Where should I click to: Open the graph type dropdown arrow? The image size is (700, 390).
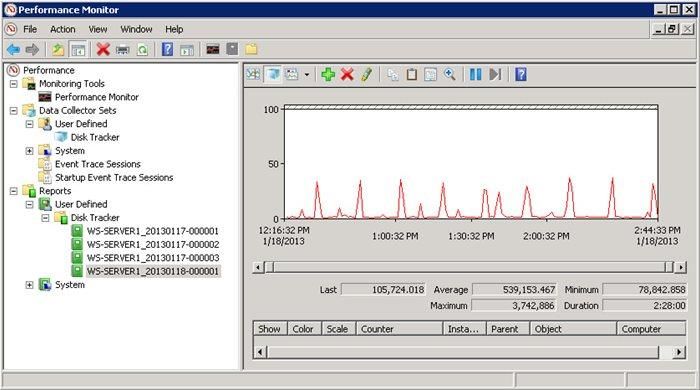point(307,75)
